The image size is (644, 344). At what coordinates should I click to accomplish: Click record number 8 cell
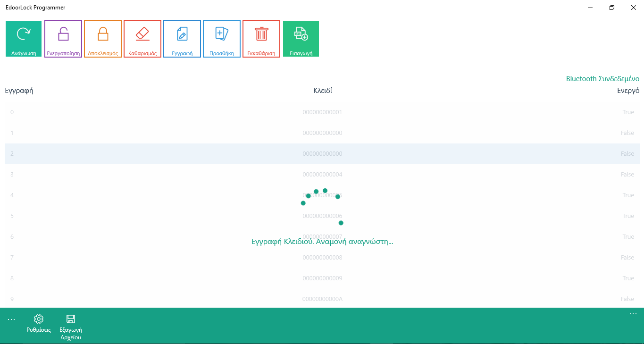coord(12,278)
